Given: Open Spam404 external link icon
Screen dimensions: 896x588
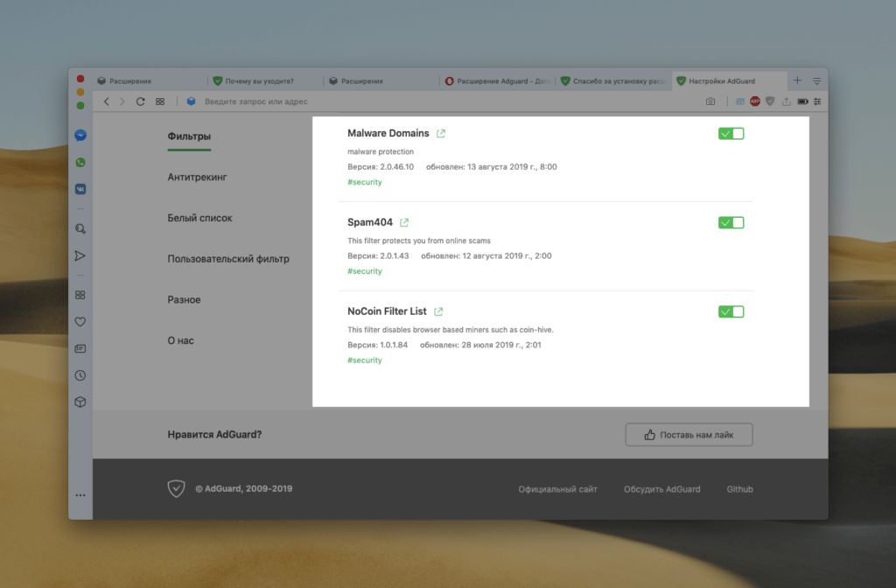Looking at the screenshot, I should click(404, 222).
